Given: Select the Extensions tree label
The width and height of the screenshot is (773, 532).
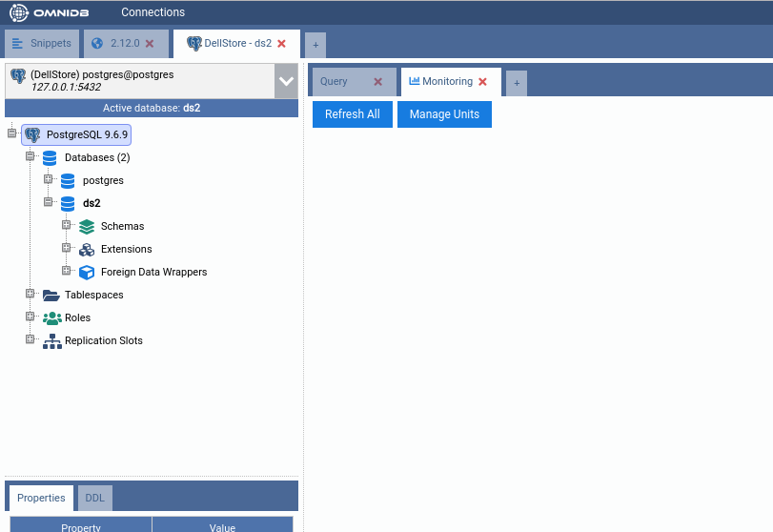Looking at the screenshot, I should pyautogui.click(x=126, y=249).
